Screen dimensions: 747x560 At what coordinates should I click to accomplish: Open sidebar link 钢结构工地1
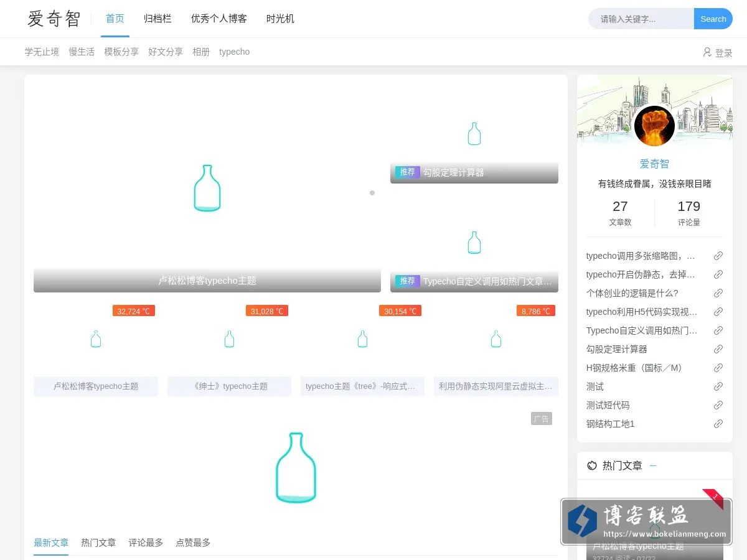[611, 424]
